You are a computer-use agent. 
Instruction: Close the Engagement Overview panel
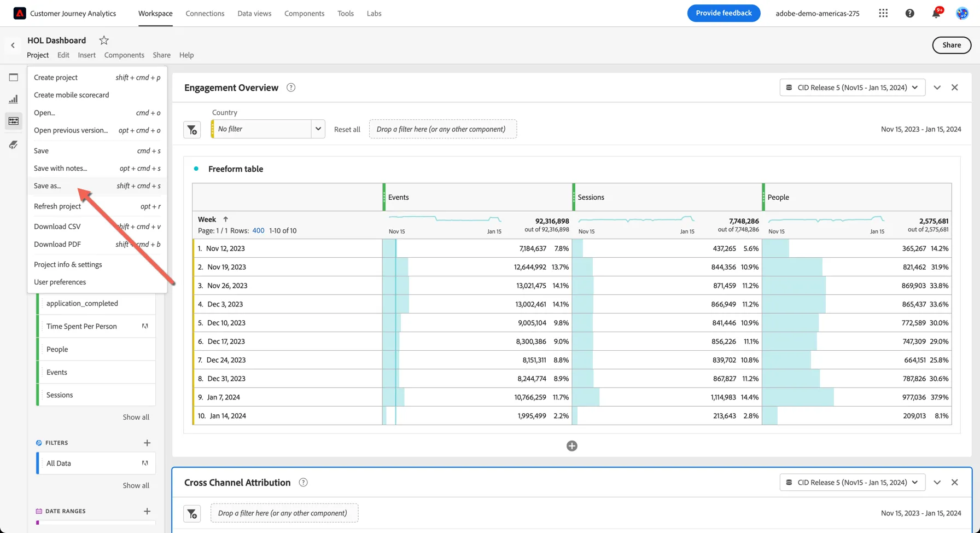955,88
